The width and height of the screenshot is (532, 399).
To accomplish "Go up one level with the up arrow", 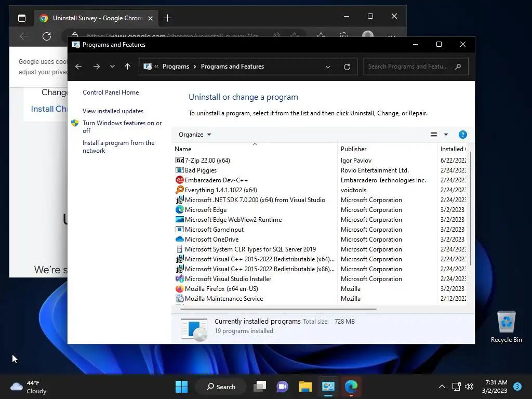I will pyautogui.click(x=127, y=66).
